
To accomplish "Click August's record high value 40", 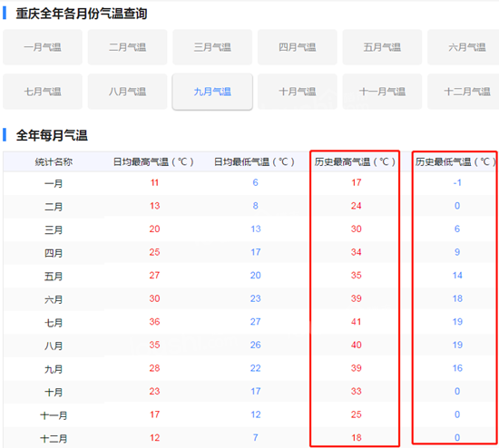I will click(357, 345).
